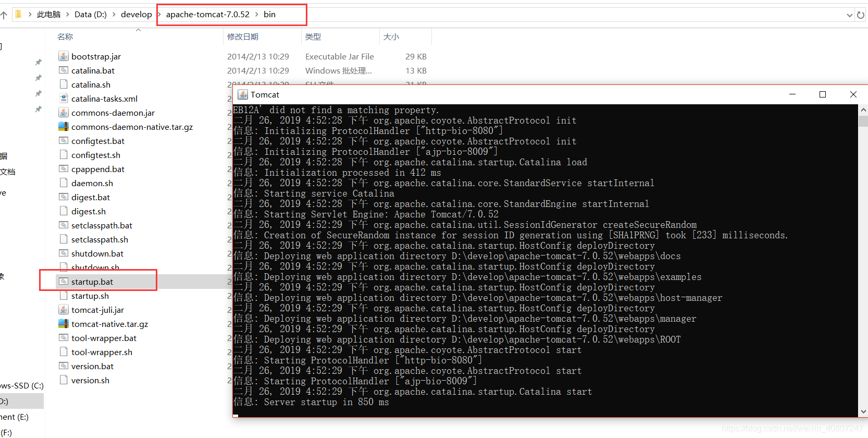Viewport: 868px width, 438px height.
Task: Click the digest.bat file icon
Action: tap(64, 197)
